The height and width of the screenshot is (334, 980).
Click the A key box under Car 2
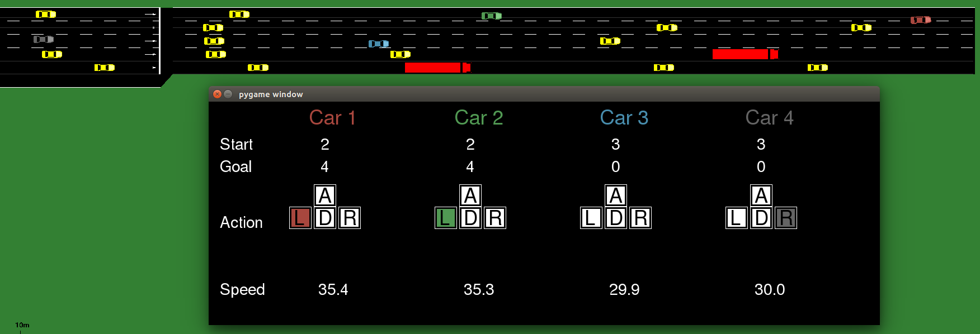point(470,195)
